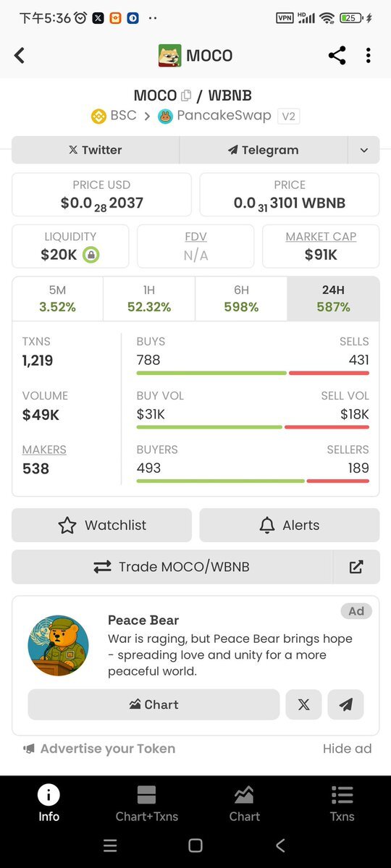Switch to Chart+Txns bottom tab
The image size is (391, 868).
[147, 803]
